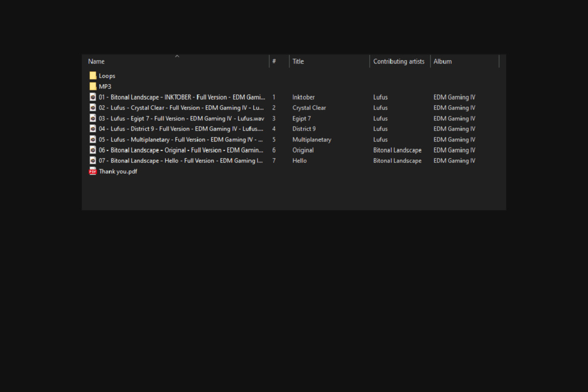This screenshot has width=588, height=392.
Task: Click the Loops folder icon
Action: (93, 75)
